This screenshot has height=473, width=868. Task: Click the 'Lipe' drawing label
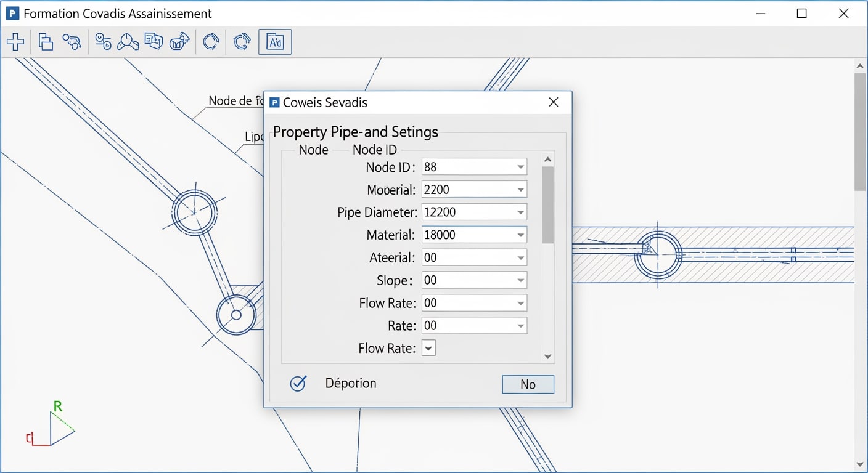(x=255, y=137)
